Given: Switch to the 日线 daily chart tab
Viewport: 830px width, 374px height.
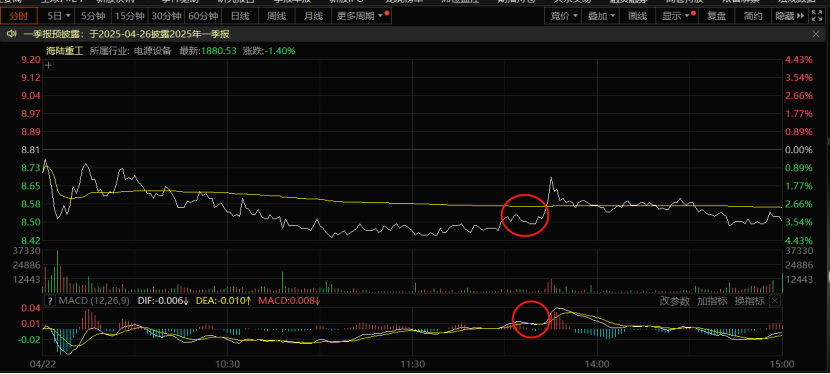Looking at the screenshot, I should (x=240, y=16).
